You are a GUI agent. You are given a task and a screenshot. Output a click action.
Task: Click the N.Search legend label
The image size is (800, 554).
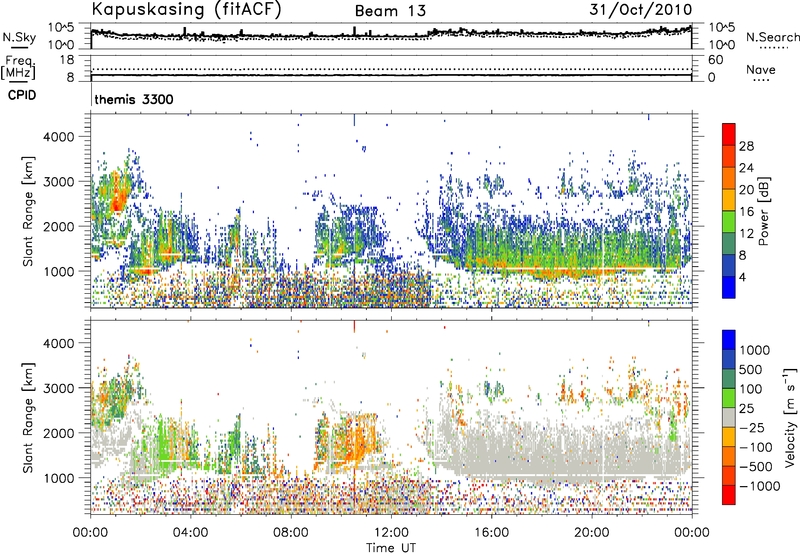[x=772, y=37]
